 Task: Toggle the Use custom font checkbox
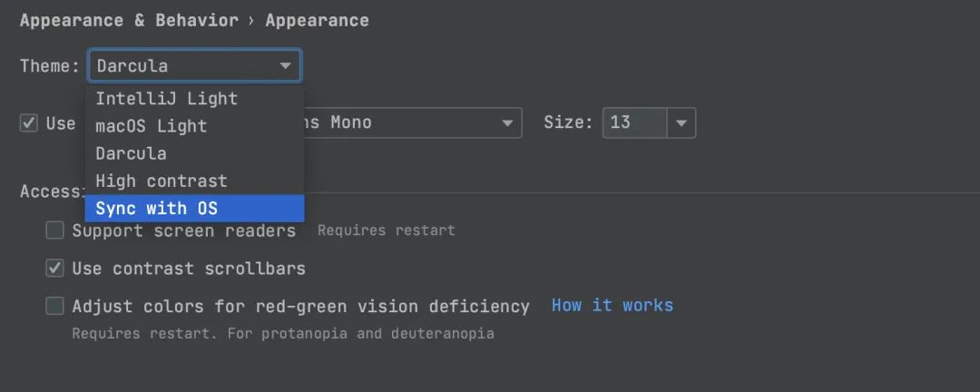tap(29, 122)
